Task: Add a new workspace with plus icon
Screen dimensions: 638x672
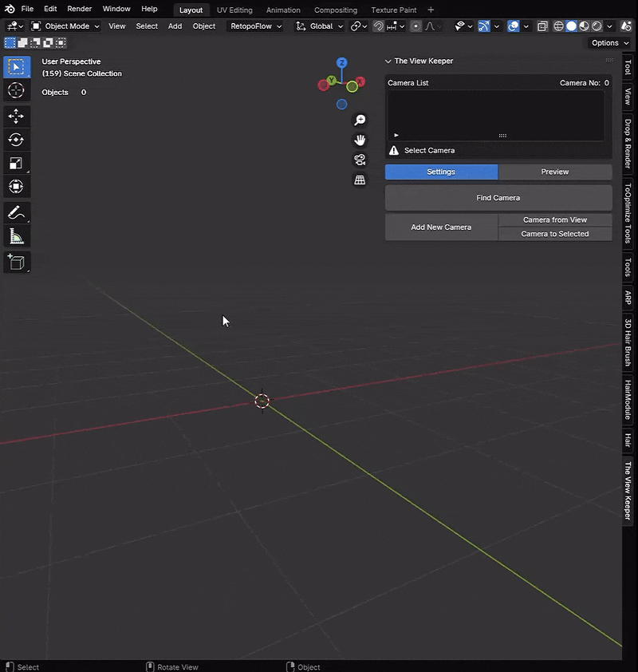Action: point(431,10)
